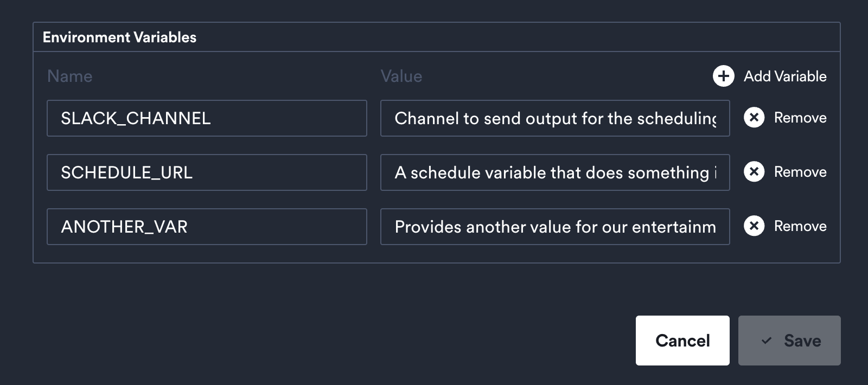Select the SCHEDULE_URL name field
Image resolution: width=868 pixels, height=385 pixels.
[x=207, y=172]
